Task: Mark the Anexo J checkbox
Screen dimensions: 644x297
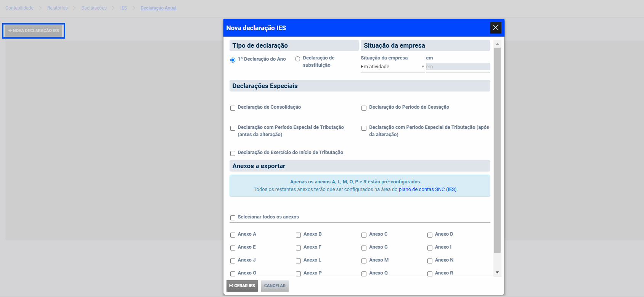Action: point(233,261)
